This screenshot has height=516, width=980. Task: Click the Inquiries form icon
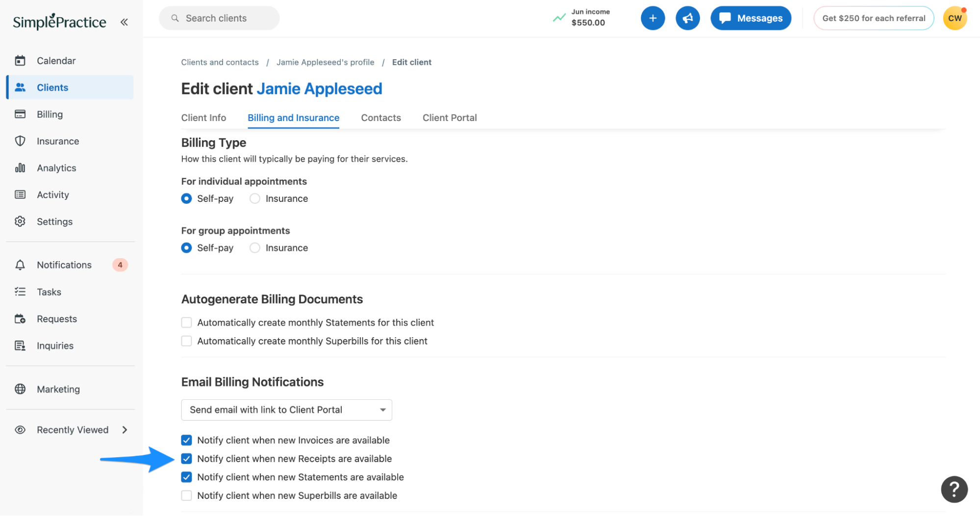pyautogui.click(x=20, y=346)
